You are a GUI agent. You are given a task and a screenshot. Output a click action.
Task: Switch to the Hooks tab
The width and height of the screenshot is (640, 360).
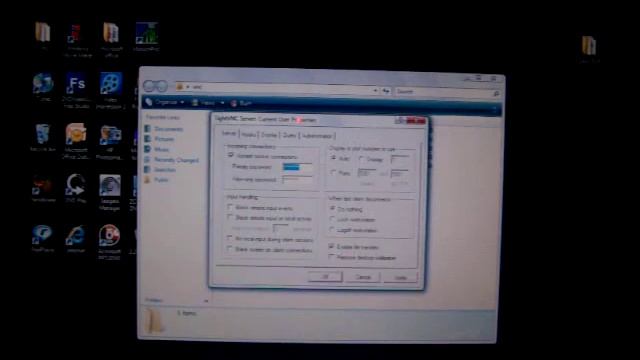(x=248, y=135)
